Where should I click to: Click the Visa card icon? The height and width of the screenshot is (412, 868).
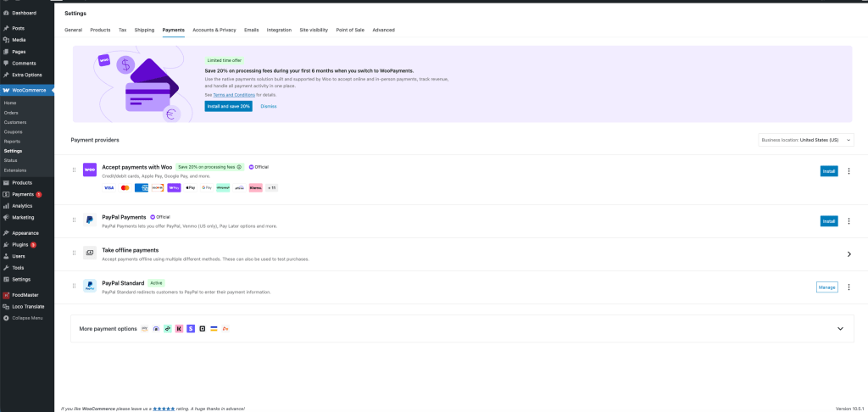click(109, 188)
